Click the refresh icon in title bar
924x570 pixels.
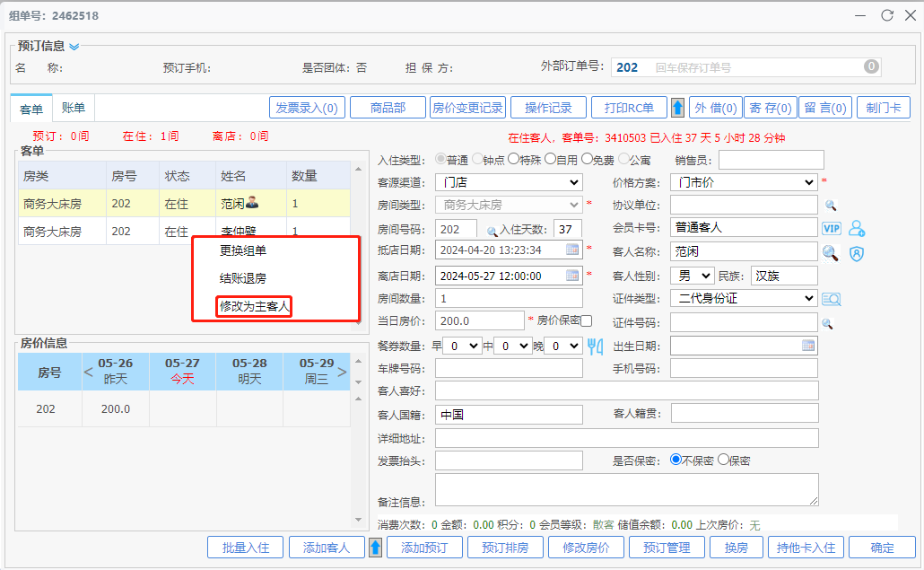click(887, 15)
